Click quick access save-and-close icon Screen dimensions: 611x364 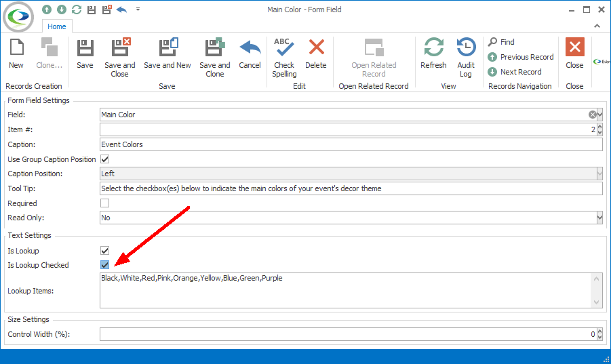click(106, 9)
